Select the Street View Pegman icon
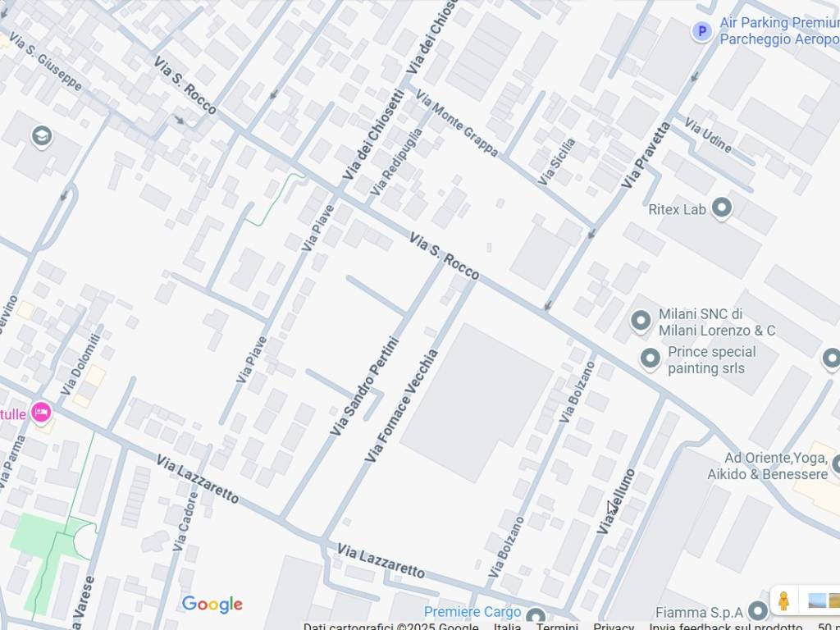Image resolution: width=840 pixels, height=630 pixels. (783, 601)
